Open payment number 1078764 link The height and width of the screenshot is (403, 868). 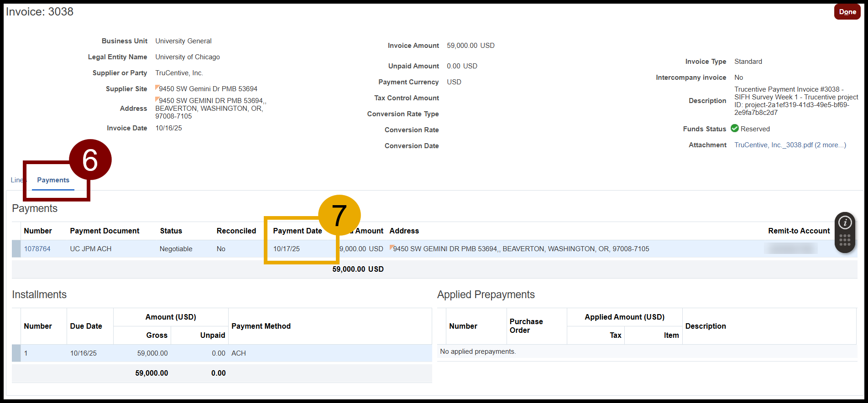37,249
